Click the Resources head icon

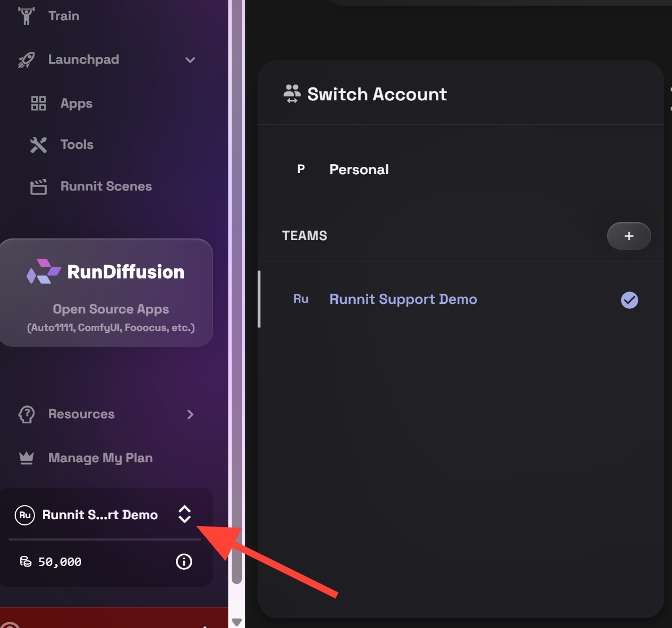[26, 414]
